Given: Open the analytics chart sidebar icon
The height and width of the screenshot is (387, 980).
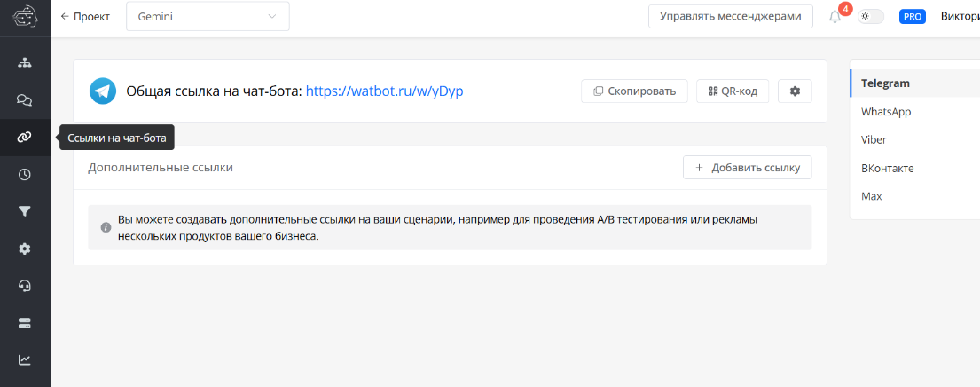Looking at the screenshot, I should (25, 359).
